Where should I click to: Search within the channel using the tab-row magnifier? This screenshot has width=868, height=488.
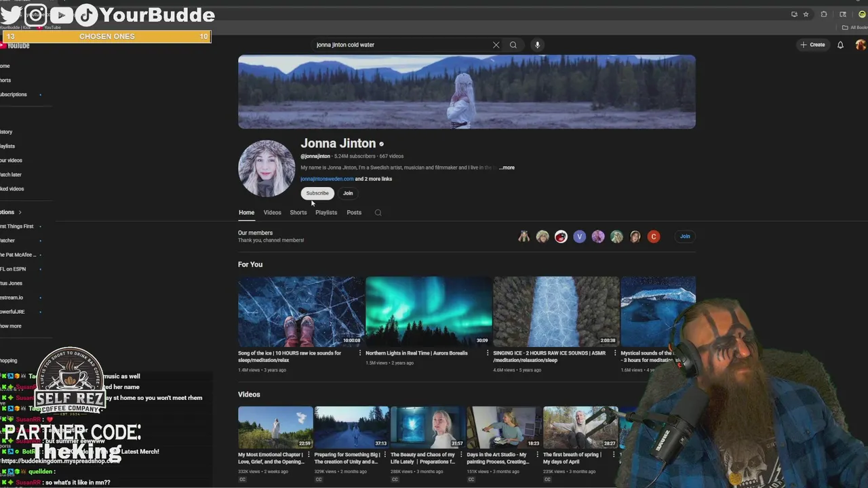378,213
